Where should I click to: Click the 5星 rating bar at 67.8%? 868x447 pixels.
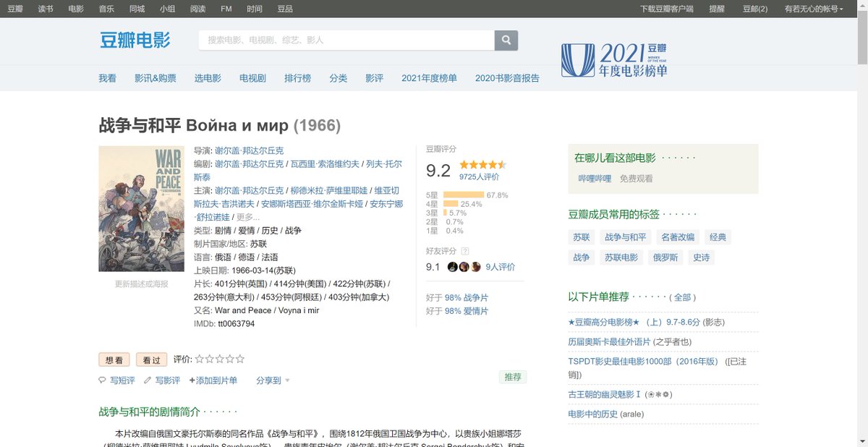[x=463, y=195]
